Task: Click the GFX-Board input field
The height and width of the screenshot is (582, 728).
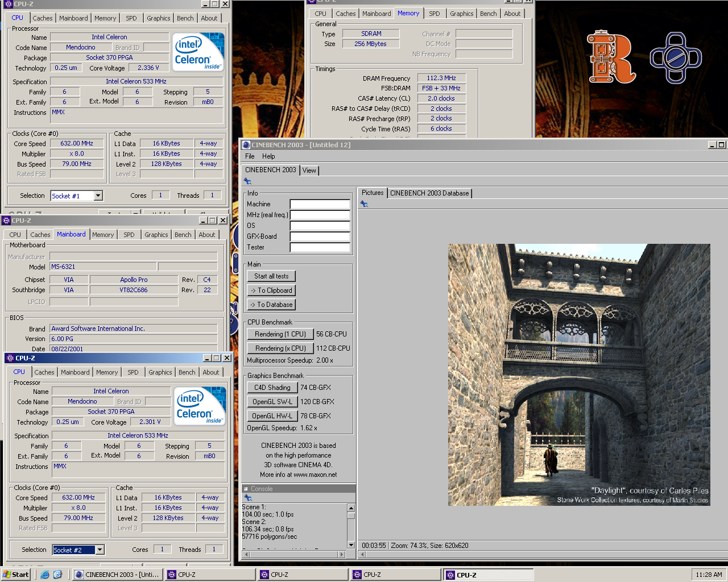Action: tap(320, 236)
